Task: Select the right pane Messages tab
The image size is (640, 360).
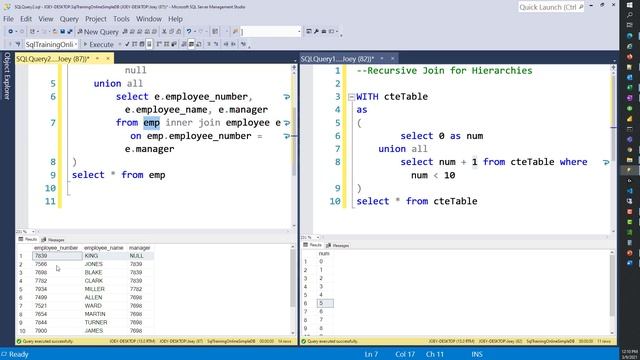Action: tap(338, 245)
